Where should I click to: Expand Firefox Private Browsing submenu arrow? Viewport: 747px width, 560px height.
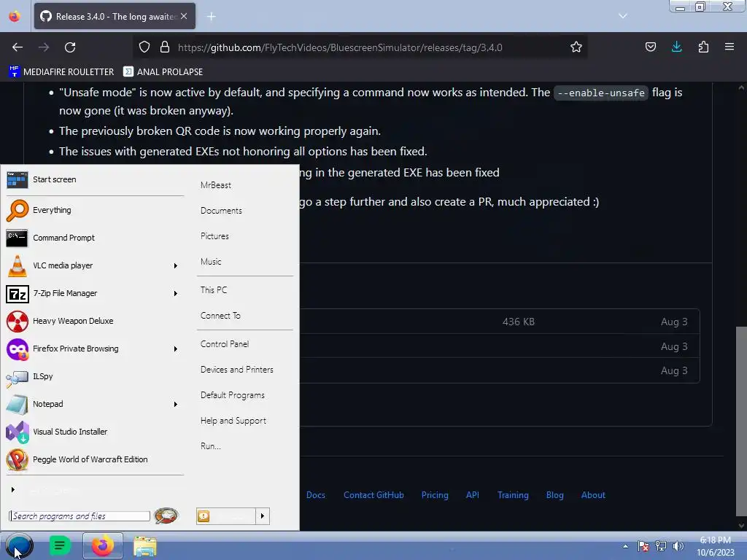pos(176,349)
